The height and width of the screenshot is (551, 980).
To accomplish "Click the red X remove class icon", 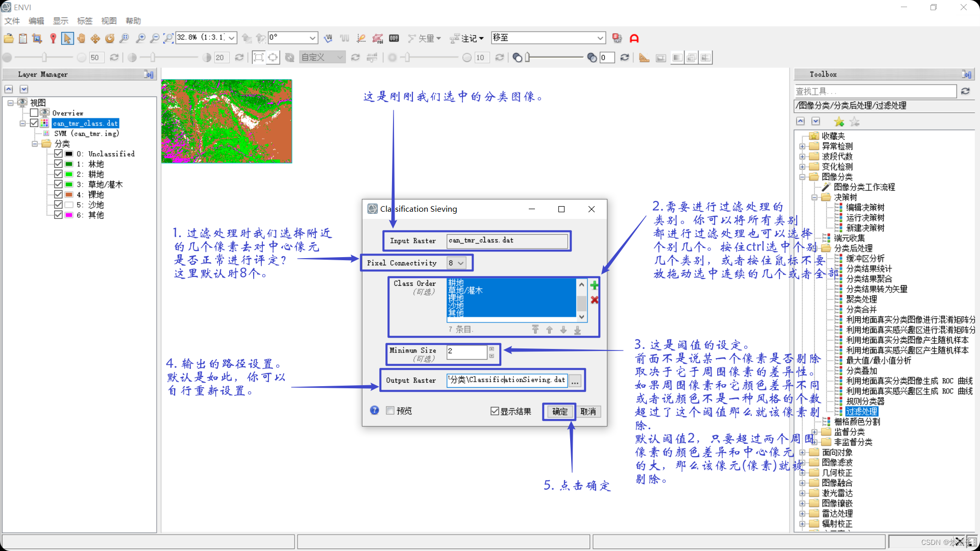I will click(x=594, y=300).
